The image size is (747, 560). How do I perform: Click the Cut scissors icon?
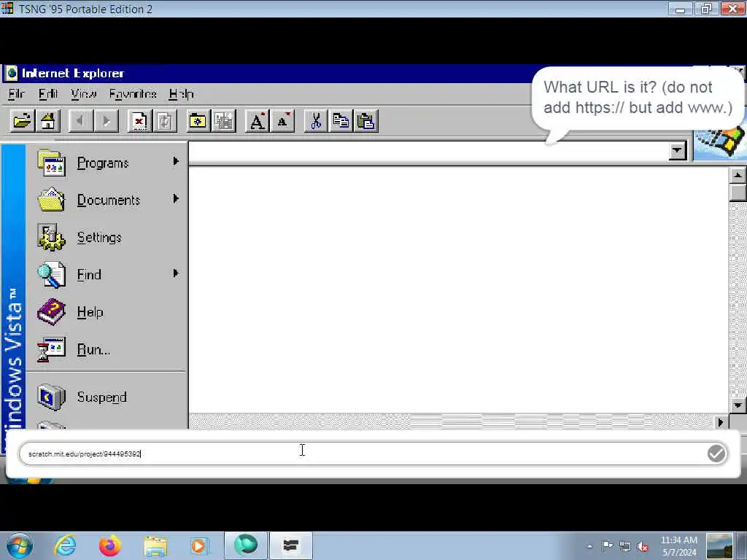coord(315,121)
